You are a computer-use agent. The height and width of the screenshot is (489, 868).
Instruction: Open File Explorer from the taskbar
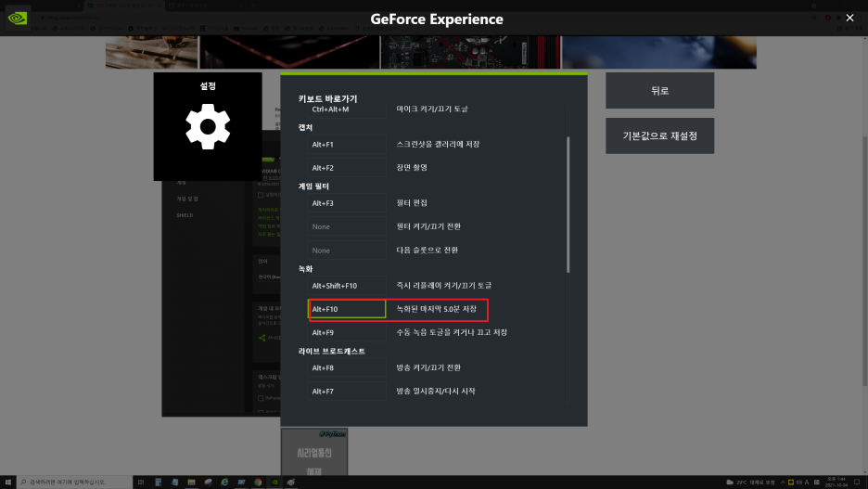191,482
